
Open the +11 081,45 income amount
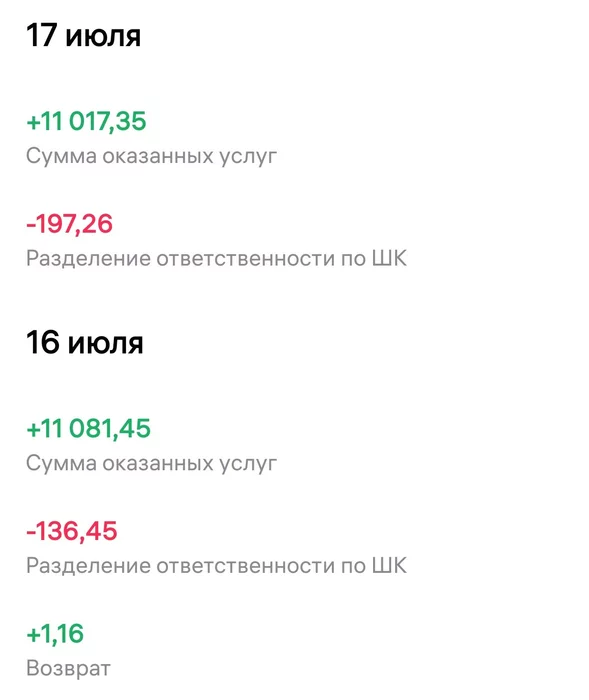(x=88, y=429)
